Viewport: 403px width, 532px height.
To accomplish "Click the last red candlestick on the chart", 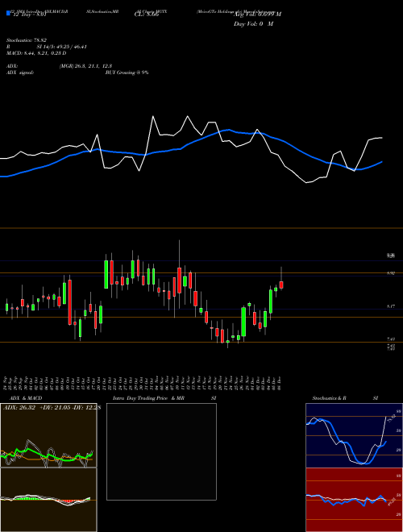I will coord(281,285).
